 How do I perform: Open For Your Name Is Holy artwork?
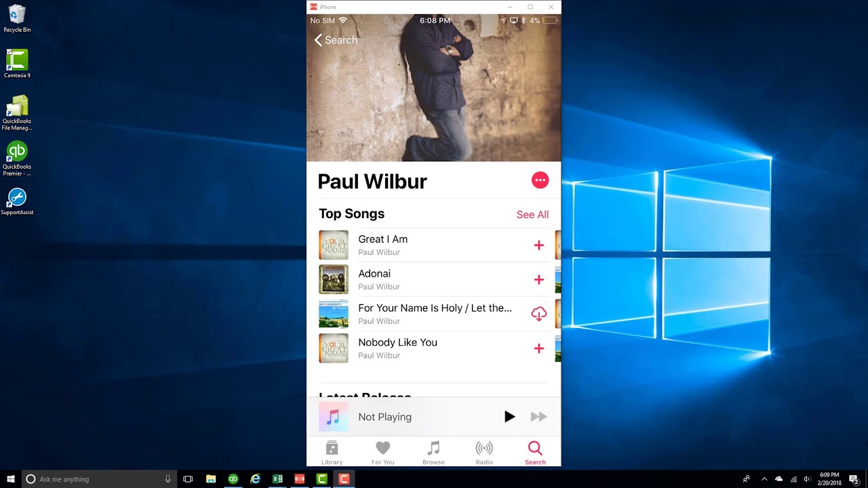pyautogui.click(x=334, y=314)
